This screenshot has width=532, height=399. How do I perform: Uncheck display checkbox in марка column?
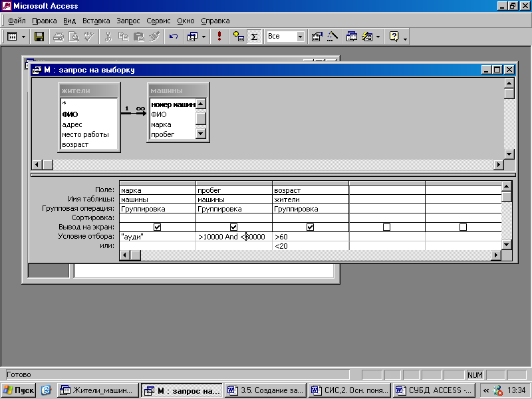[157, 227]
